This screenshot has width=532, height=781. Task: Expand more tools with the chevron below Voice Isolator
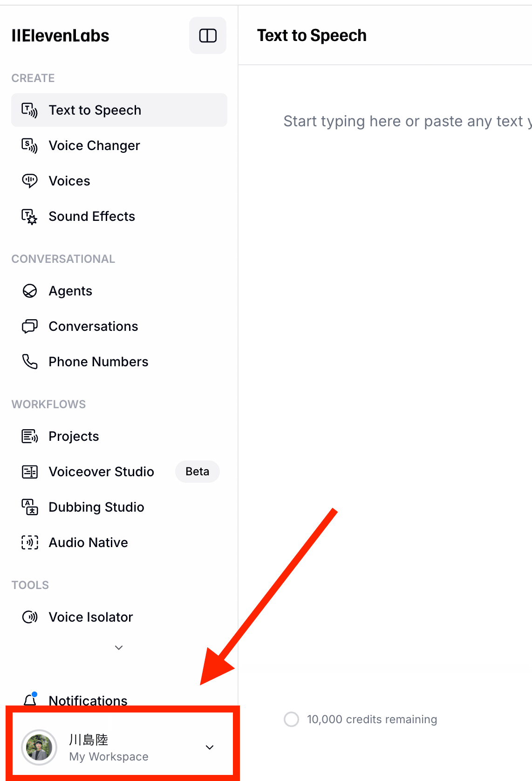click(119, 648)
